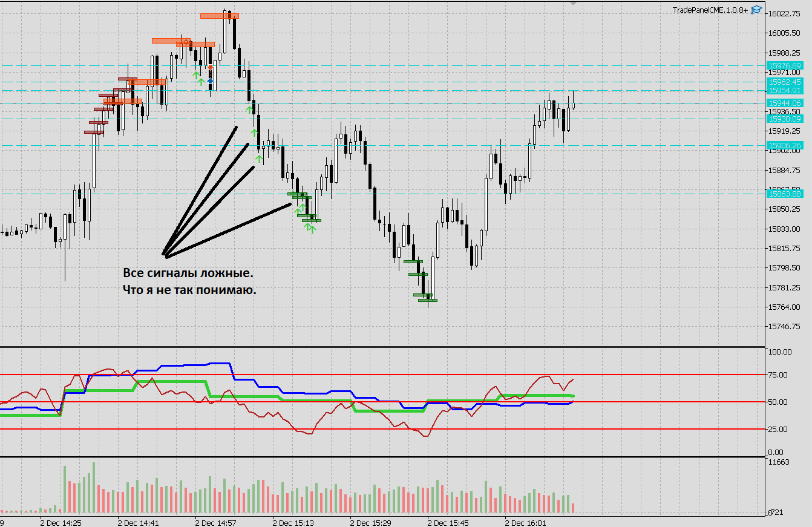Image resolution: width=812 pixels, height=527 pixels.
Task: Select the 15906.26 cyan price label
Action: [x=784, y=145]
